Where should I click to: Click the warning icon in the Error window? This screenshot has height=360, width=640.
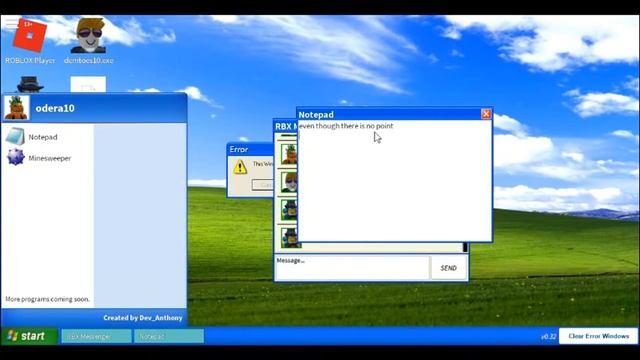[x=240, y=167]
